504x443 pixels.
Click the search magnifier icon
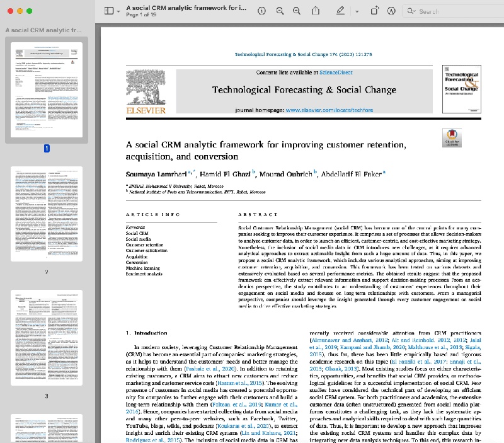(411, 11)
